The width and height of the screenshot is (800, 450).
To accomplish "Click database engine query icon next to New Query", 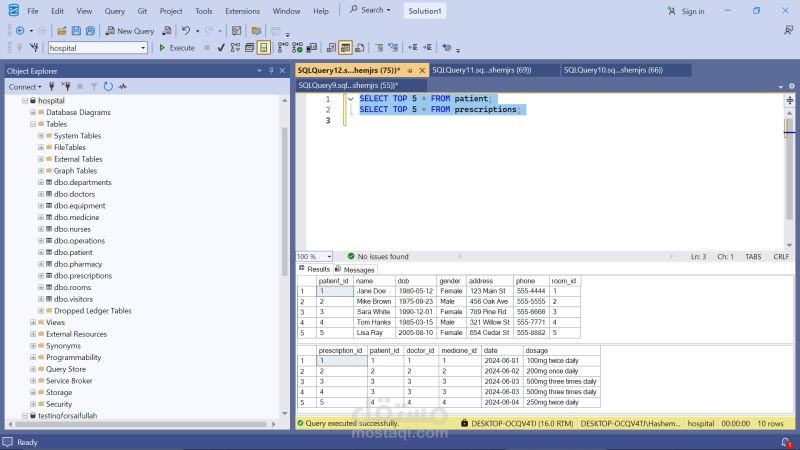I will point(166,31).
